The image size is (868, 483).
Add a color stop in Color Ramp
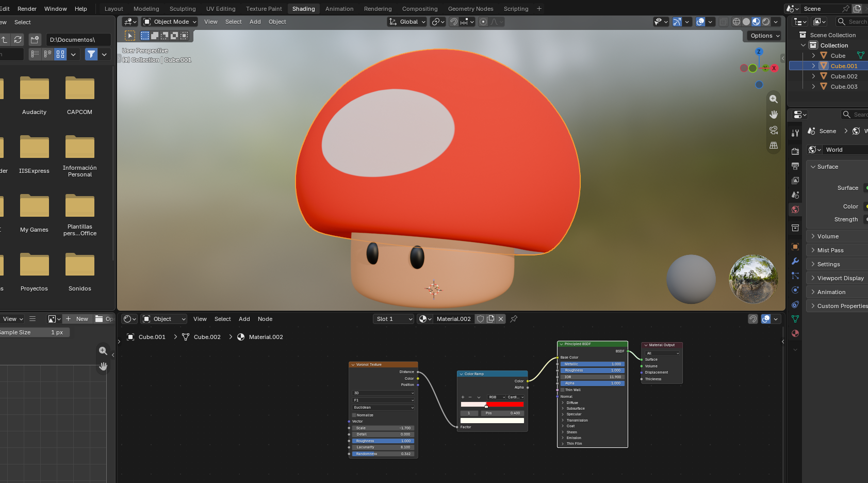pyautogui.click(x=463, y=397)
